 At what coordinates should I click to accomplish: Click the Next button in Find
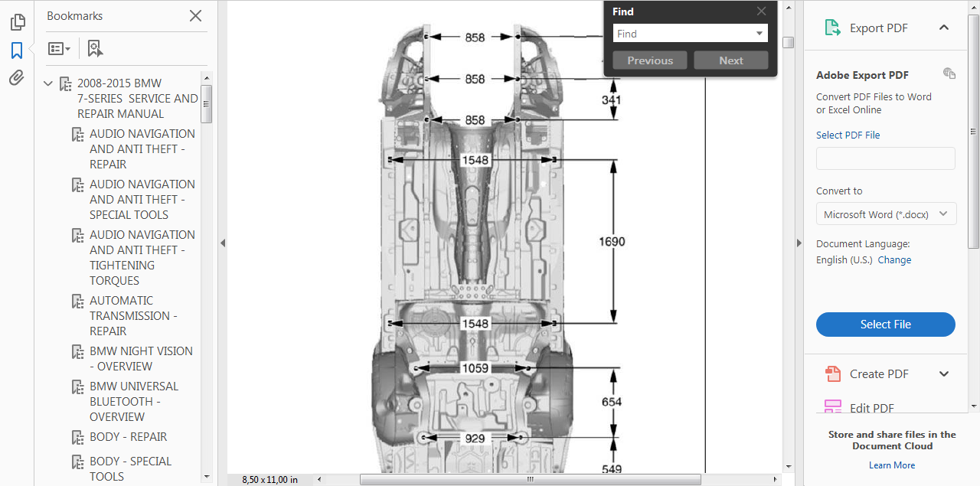(730, 60)
